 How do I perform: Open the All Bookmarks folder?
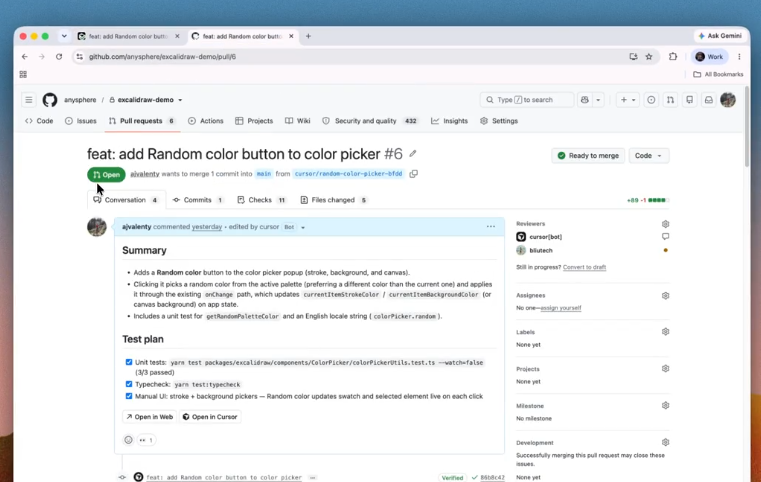click(718, 74)
